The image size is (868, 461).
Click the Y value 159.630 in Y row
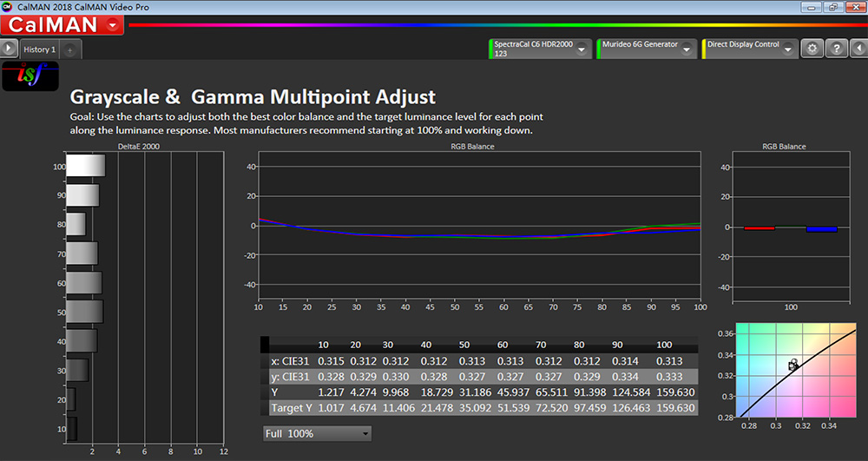pyautogui.click(x=675, y=392)
